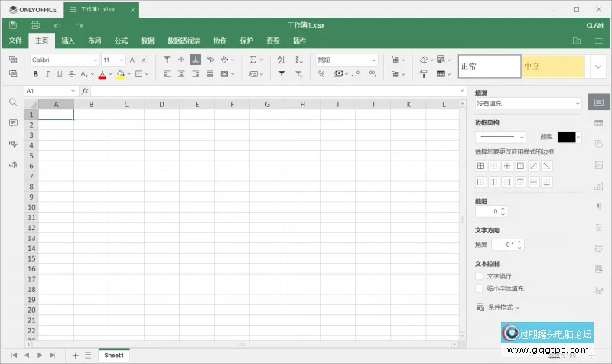Viewport: 612px width, 364px height.
Task: Sort ascending with the sort icon
Action: [282, 60]
